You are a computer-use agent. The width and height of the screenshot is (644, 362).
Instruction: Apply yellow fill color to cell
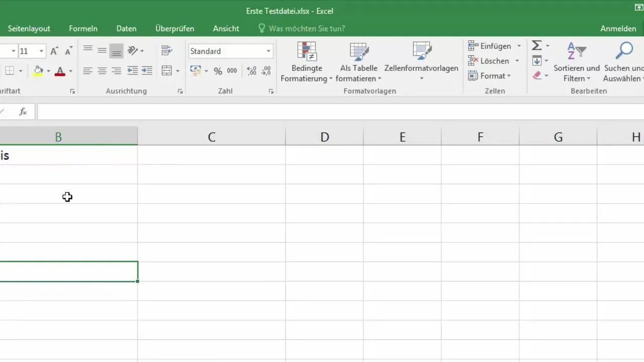point(38,71)
